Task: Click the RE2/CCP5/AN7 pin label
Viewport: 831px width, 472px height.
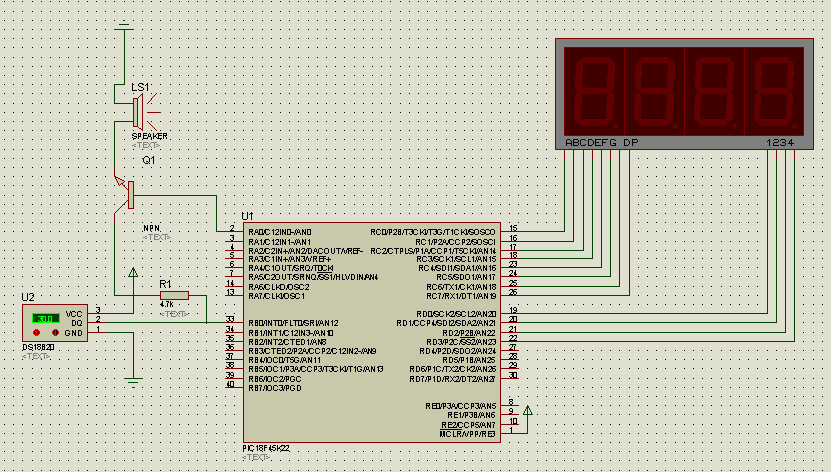Action: click(x=468, y=425)
